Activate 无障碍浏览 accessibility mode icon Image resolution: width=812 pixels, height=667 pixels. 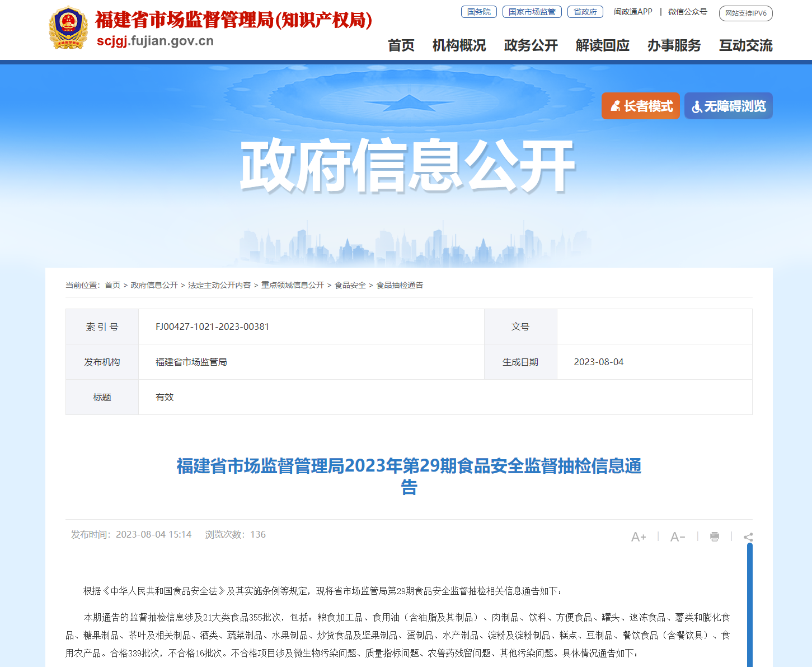[x=697, y=106]
